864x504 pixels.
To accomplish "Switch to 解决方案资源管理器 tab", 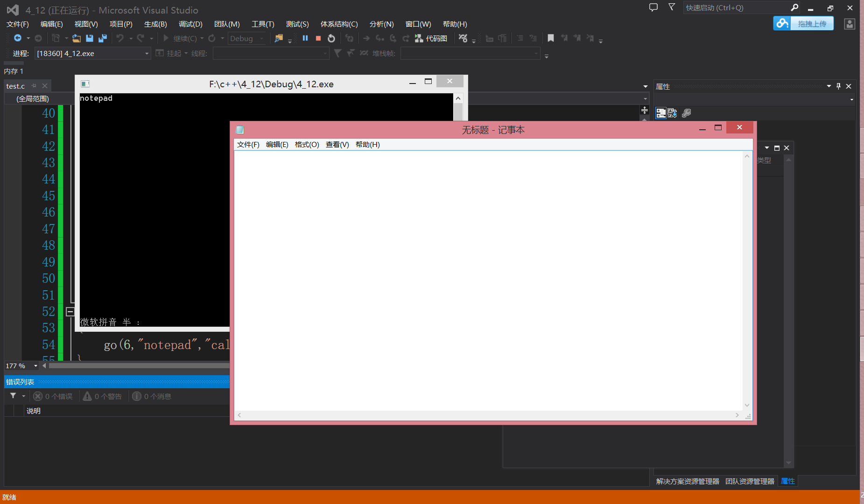I will click(x=688, y=481).
